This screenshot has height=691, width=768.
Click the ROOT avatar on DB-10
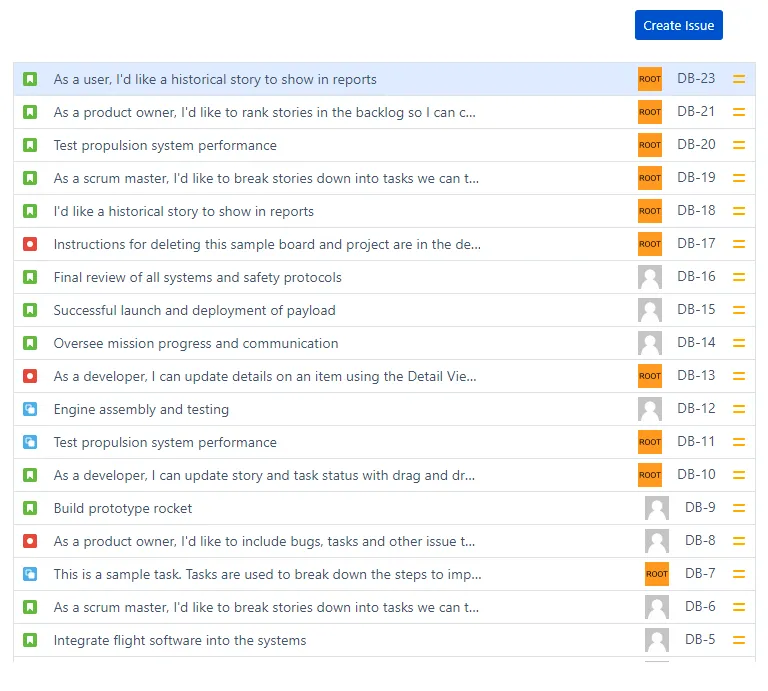click(649, 475)
